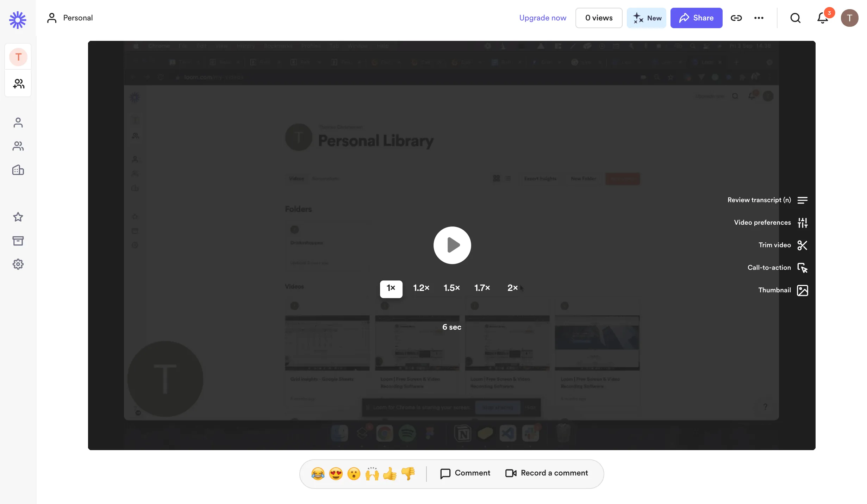This screenshot has height=504, width=867.
Task: Click the Share button
Action: click(x=696, y=18)
